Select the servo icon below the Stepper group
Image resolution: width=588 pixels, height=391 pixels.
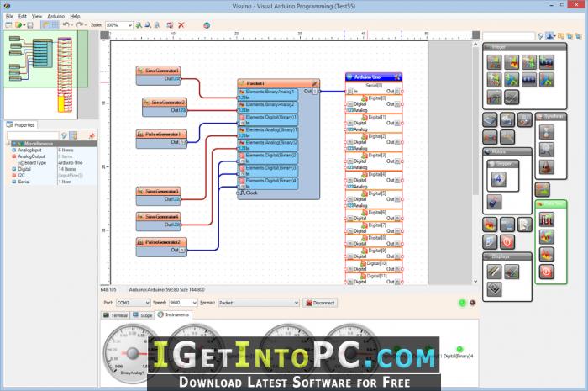pos(494,202)
